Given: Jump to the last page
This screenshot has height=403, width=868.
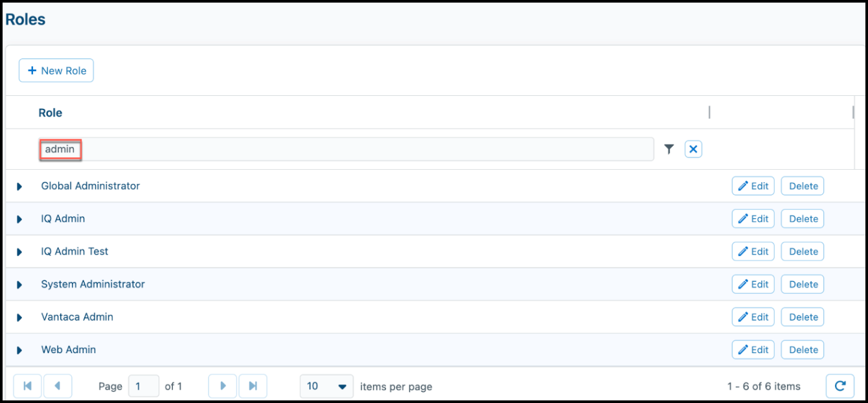Looking at the screenshot, I should click(253, 386).
